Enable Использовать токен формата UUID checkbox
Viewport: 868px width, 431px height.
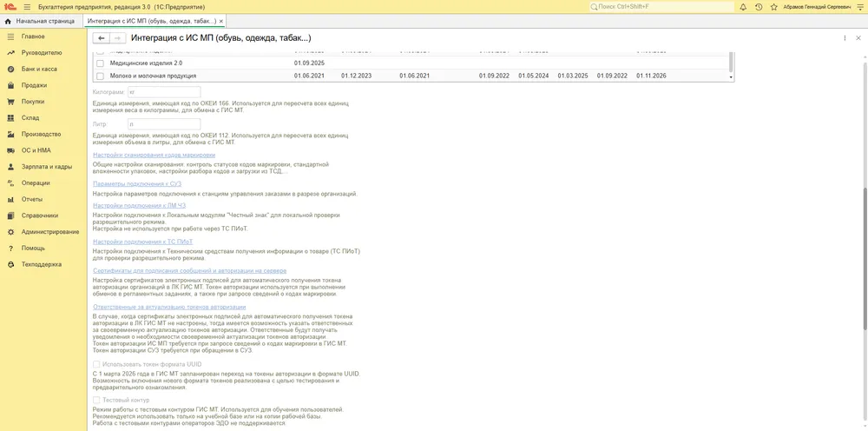[x=96, y=364]
